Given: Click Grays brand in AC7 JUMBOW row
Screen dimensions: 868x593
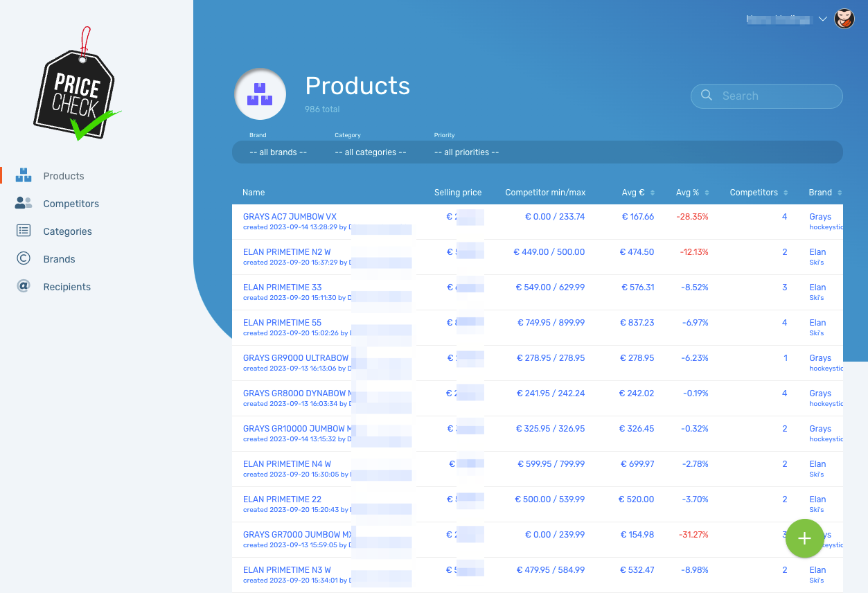Looking at the screenshot, I should tap(820, 217).
